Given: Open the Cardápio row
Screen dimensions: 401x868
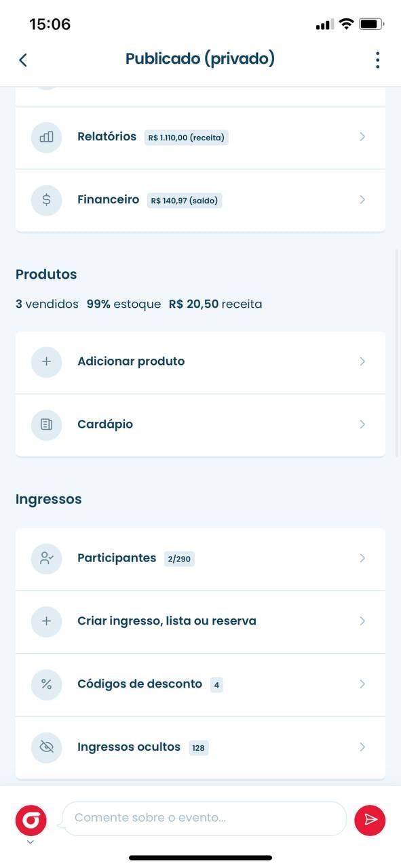Looking at the screenshot, I should 200,425.
